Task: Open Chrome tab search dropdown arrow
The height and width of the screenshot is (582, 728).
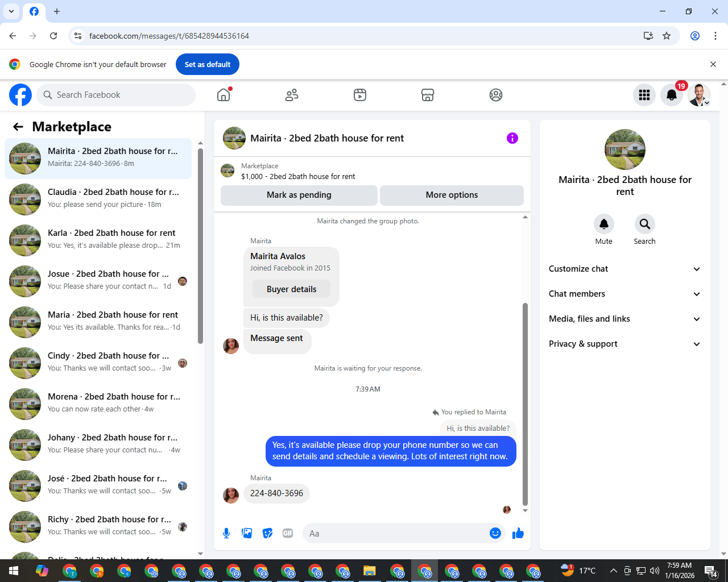Action: pyautogui.click(x=11, y=11)
